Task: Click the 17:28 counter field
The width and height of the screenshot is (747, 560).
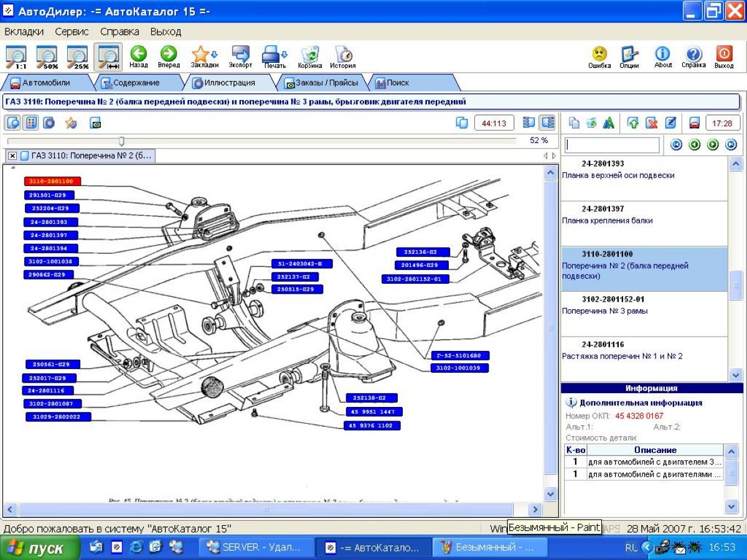Action: pyautogui.click(x=723, y=123)
